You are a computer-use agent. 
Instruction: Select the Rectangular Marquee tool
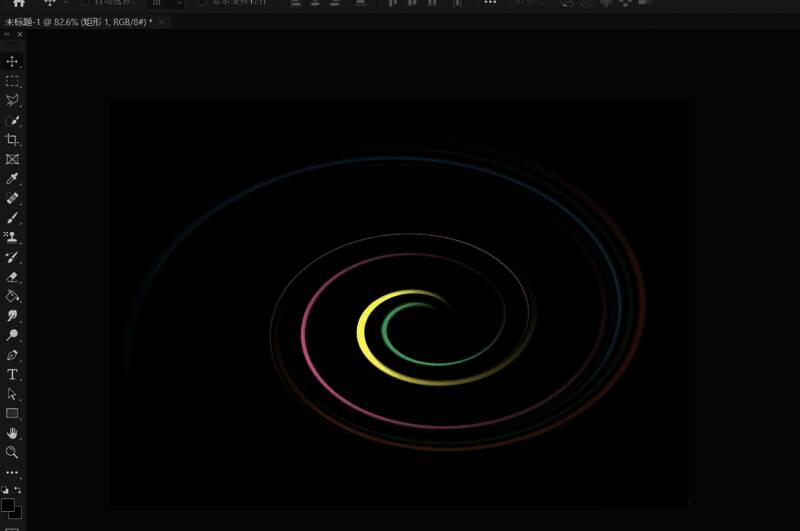[x=12, y=81]
